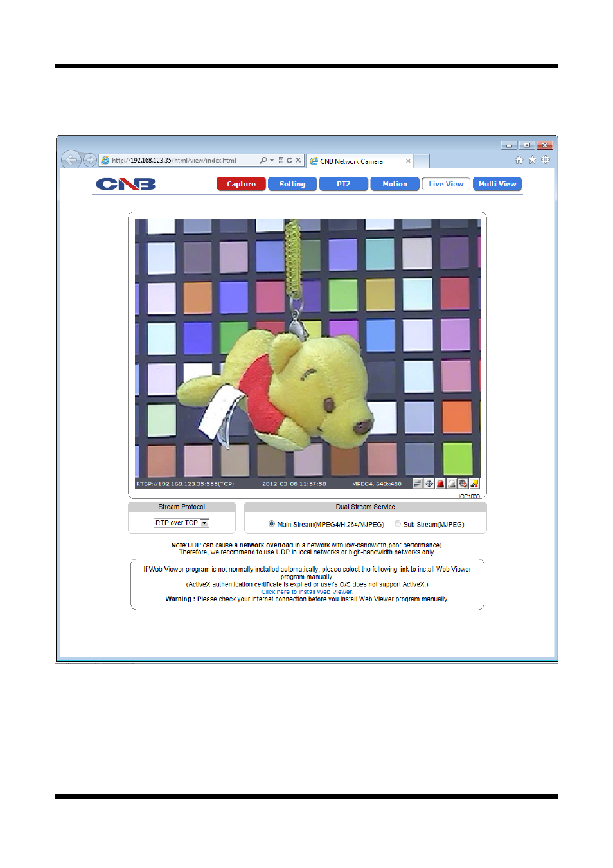Select the Live View tab

[x=446, y=184]
